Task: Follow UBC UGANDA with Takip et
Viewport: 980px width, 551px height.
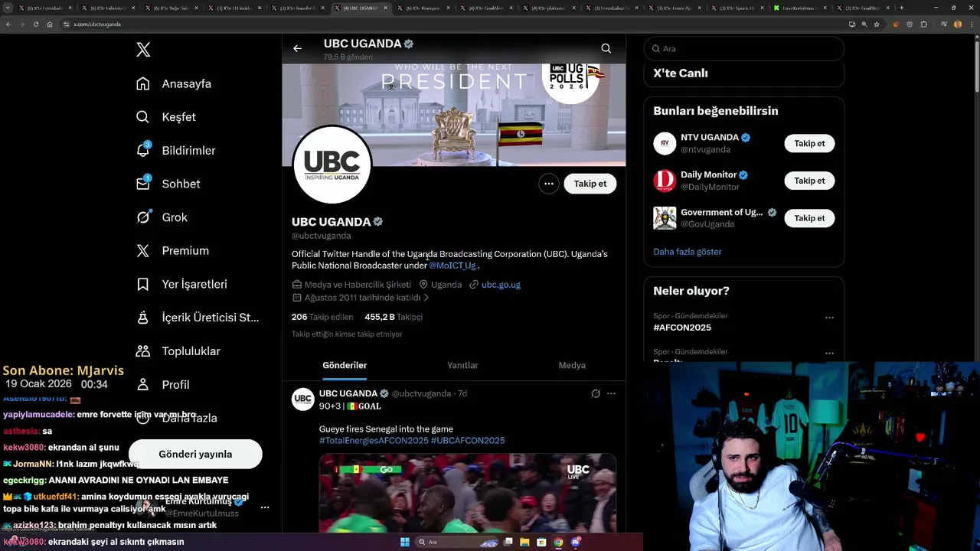Action: (x=590, y=184)
